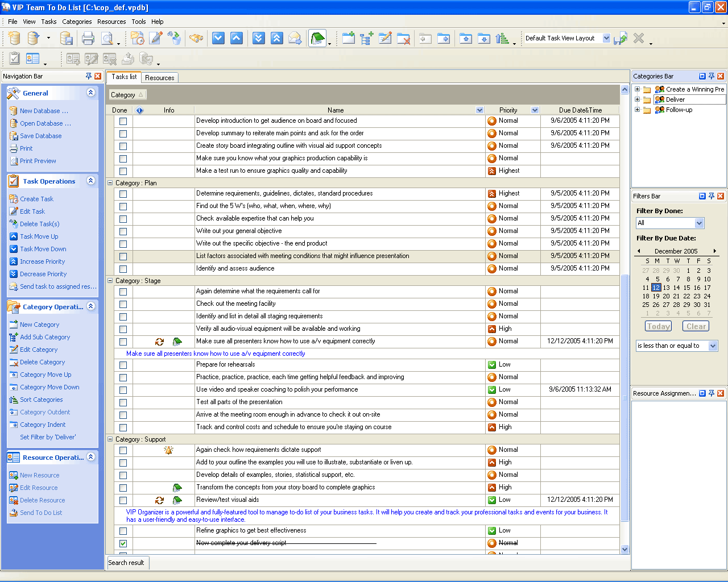Open the Categories menu
Image resolution: width=728 pixels, height=582 pixels.
[77, 22]
